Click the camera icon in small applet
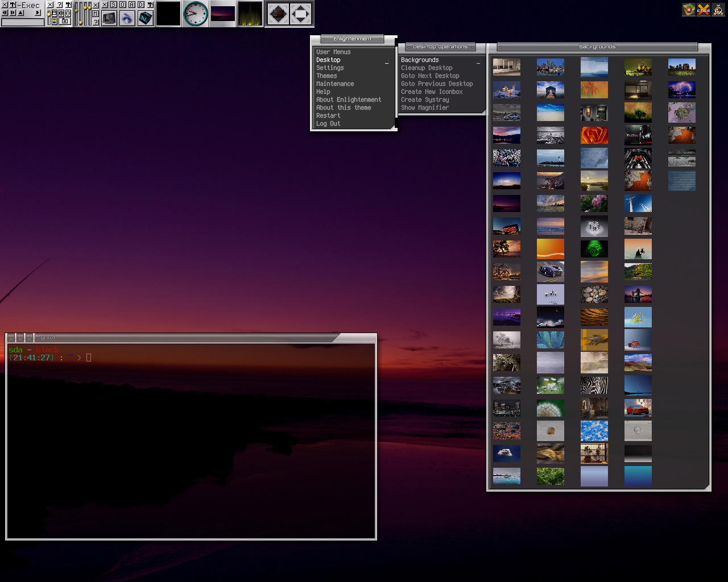The image size is (728, 582). point(65,21)
